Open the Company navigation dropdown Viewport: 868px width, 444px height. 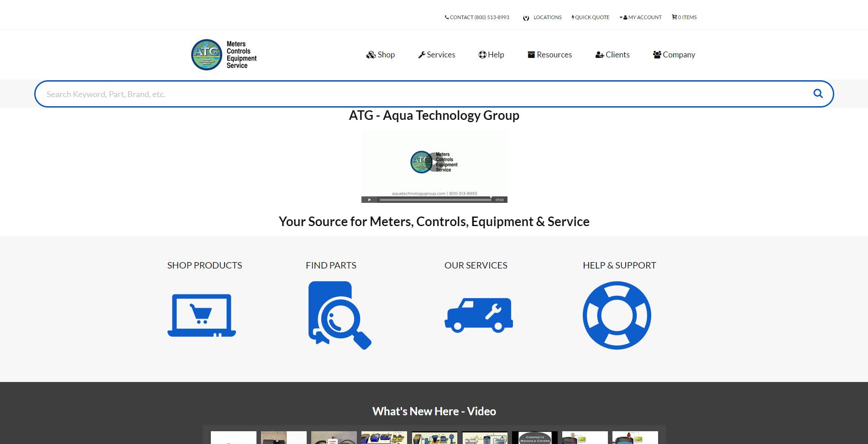(x=674, y=54)
